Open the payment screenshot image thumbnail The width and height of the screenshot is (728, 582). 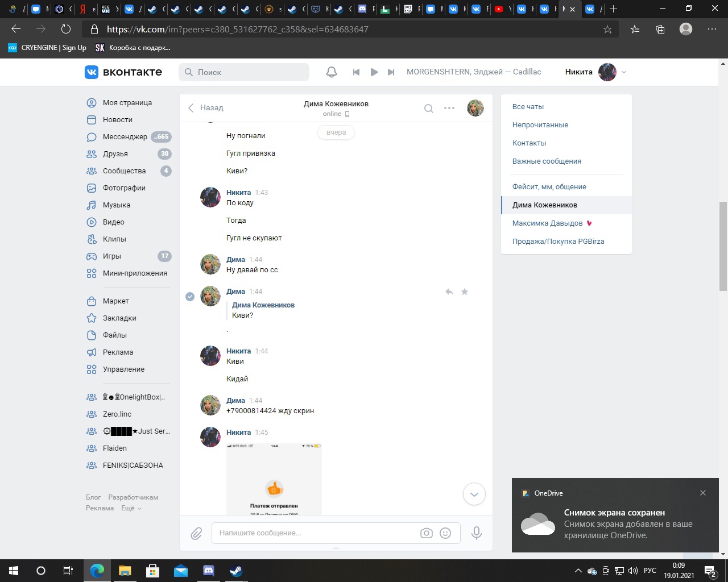click(274, 479)
